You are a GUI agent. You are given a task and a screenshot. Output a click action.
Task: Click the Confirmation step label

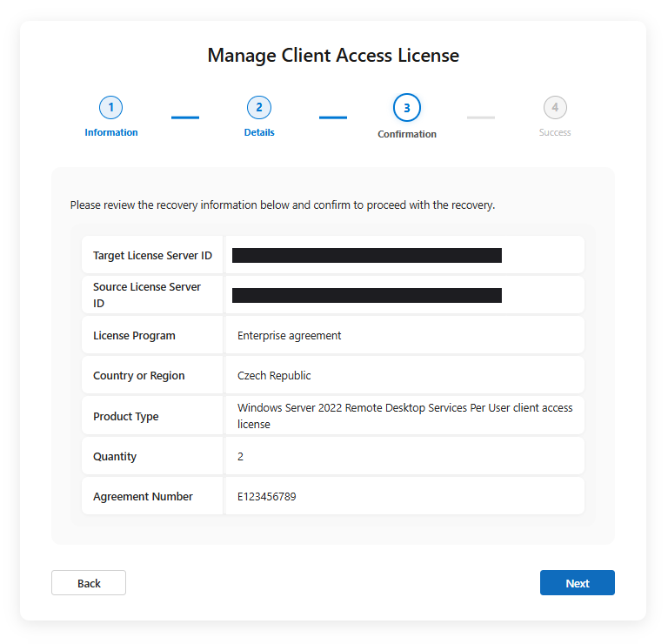click(407, 134)
